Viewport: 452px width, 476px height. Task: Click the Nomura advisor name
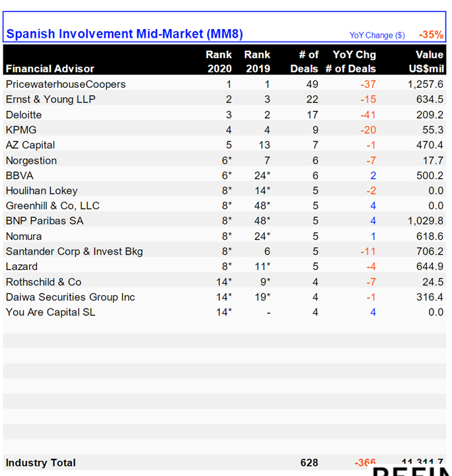24,236
